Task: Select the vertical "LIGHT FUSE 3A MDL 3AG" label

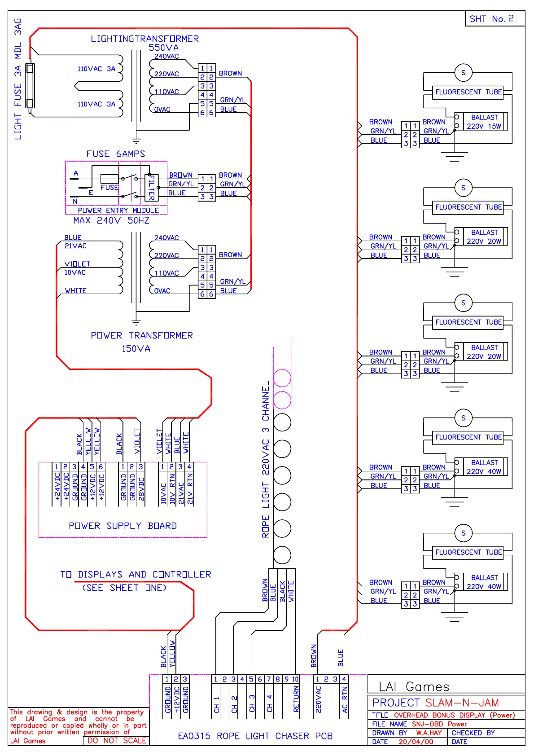Action: (18, 79)
